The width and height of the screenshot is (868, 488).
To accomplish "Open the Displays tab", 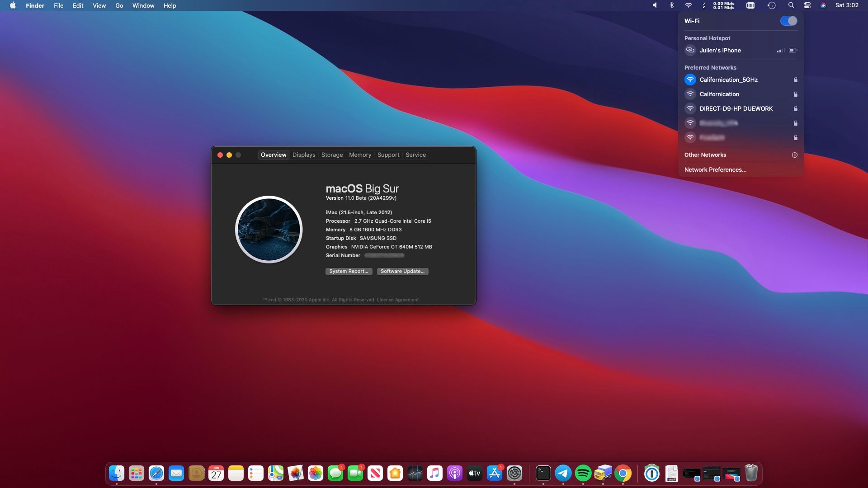I will 303,155.
